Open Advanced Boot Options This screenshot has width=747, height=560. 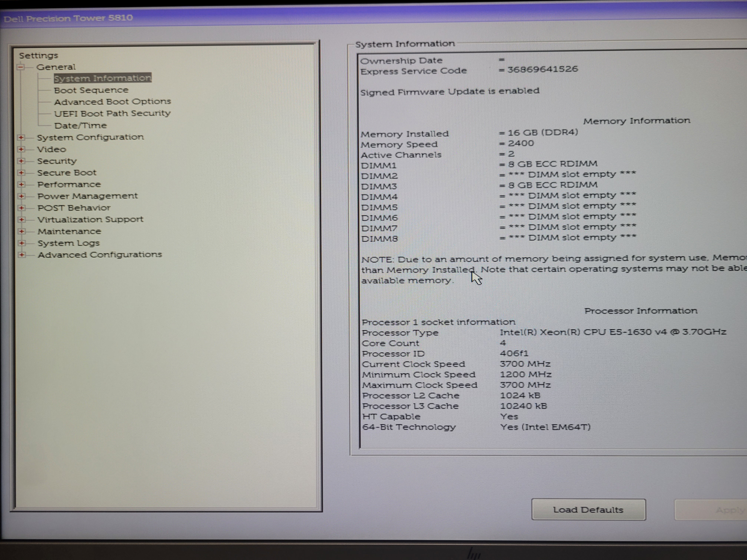112,102
